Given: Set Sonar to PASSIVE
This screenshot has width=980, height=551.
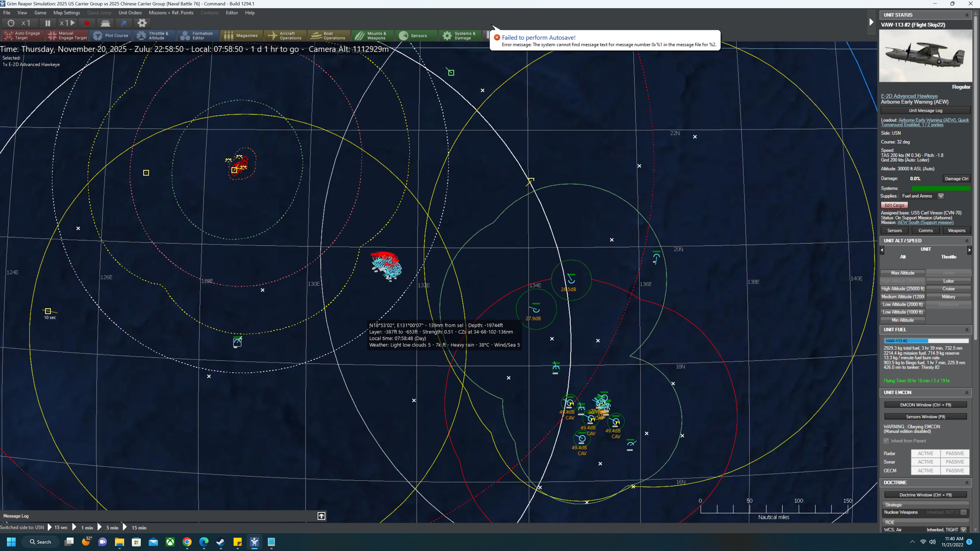Looking at the screenshot, I should (954, 462).
